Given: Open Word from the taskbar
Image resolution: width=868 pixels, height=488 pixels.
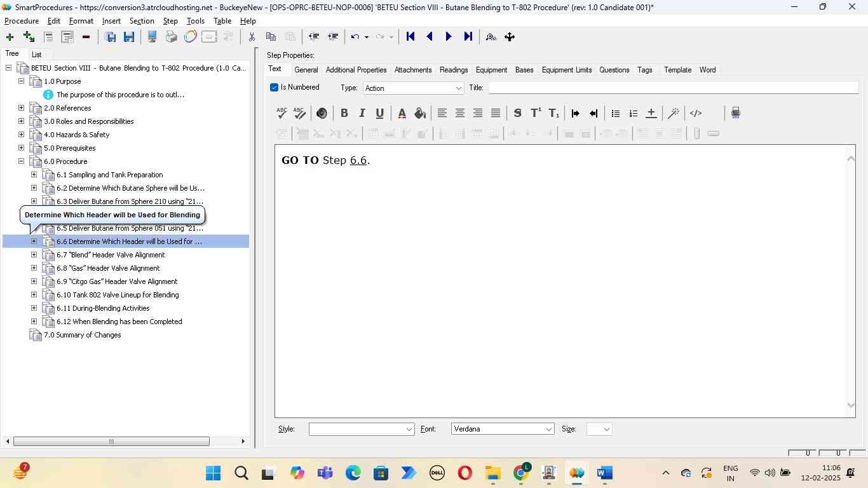Looking at the screenshot, I should (604, 473).
